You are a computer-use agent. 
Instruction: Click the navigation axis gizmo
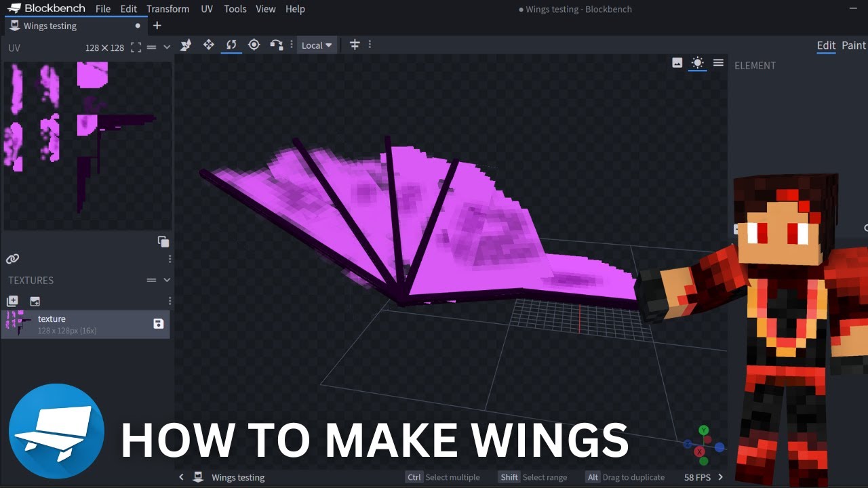pyautogui.click(x=703, y=445)
